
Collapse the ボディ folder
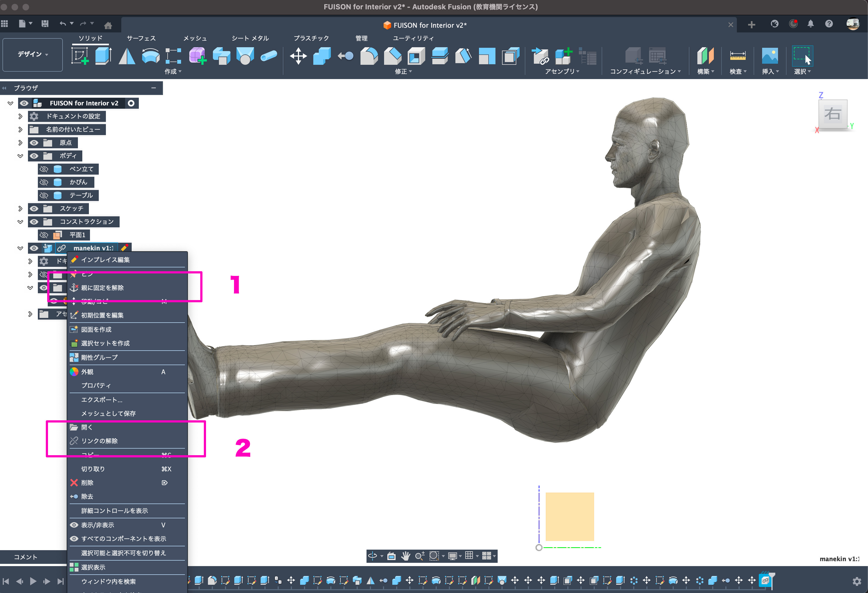[20, 156]
